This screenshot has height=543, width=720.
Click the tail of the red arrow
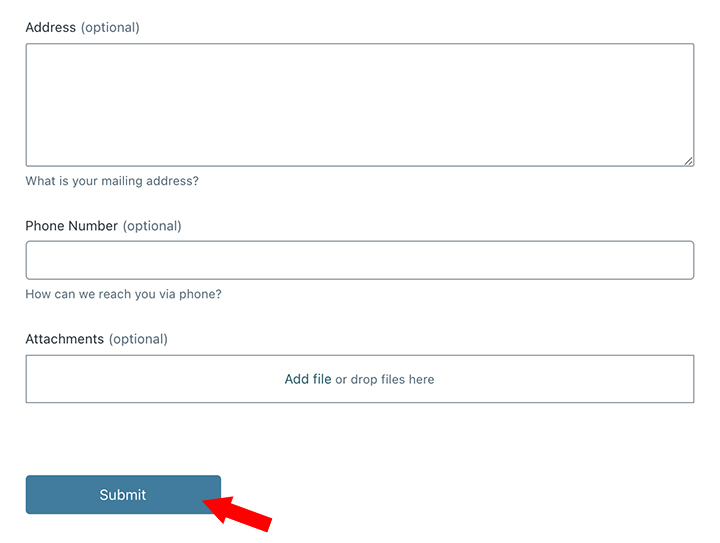(x=262, y=523)
